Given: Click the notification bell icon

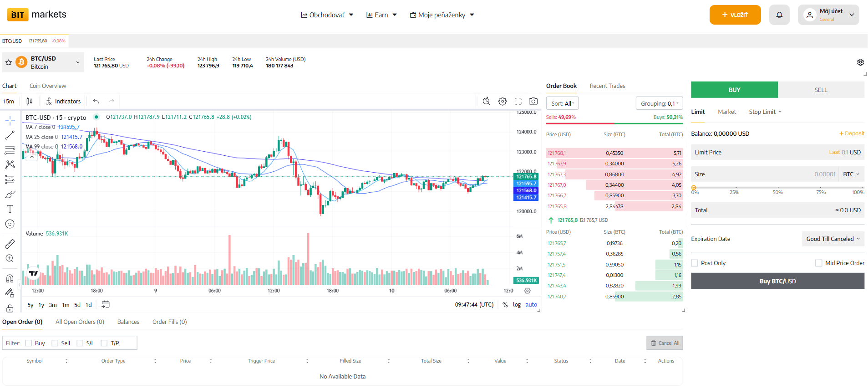Looking at the screenshot, I should click(779, 15).
